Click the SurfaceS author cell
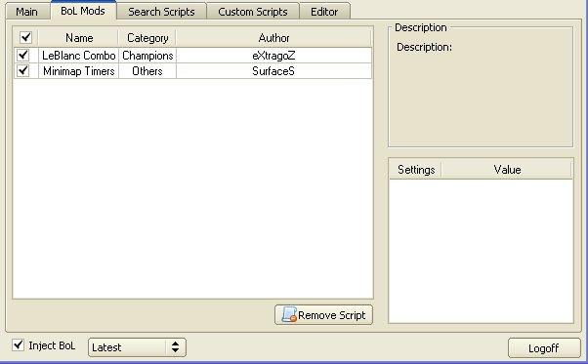 click(x=273, y=71)
